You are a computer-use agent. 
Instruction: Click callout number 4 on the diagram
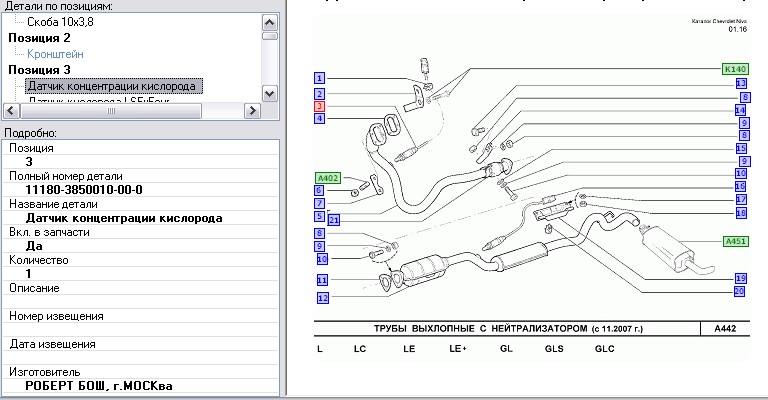pos(319,118)
